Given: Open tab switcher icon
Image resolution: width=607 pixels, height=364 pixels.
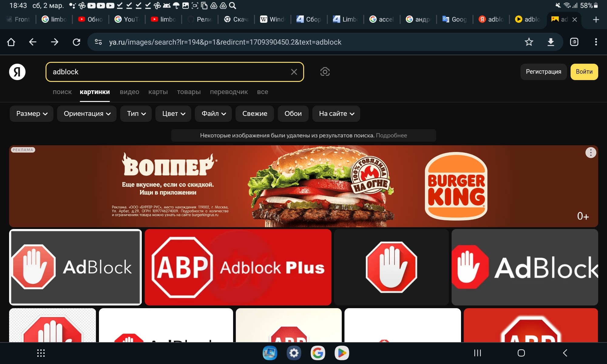Looking at the screenshot, I should (574, 42).
